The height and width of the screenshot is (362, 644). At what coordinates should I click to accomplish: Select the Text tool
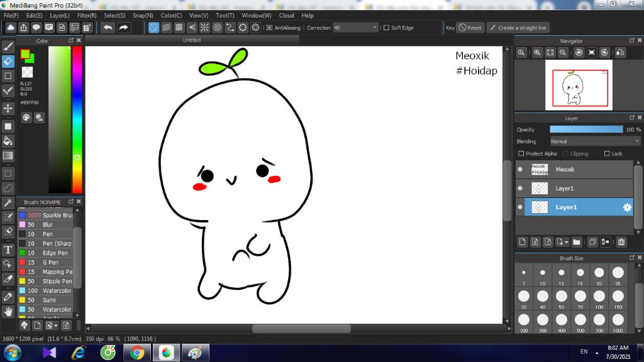tap(8, 250)
